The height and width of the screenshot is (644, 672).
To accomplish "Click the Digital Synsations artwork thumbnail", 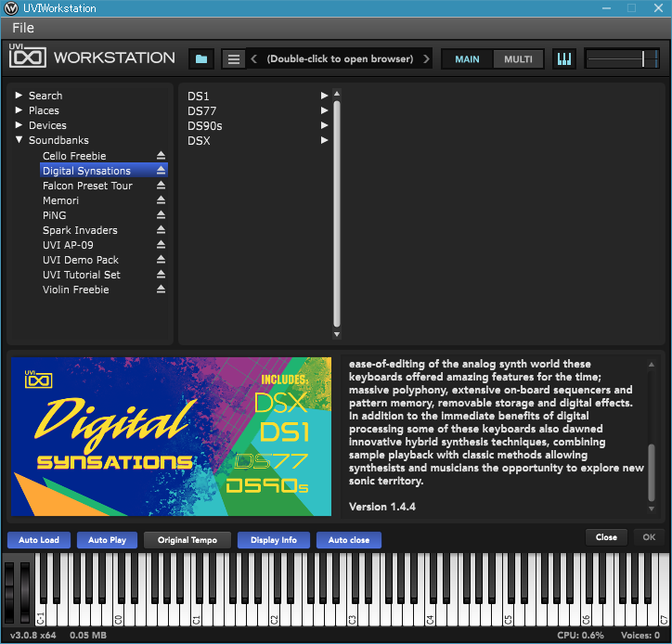I will click(x=171, y=436).
